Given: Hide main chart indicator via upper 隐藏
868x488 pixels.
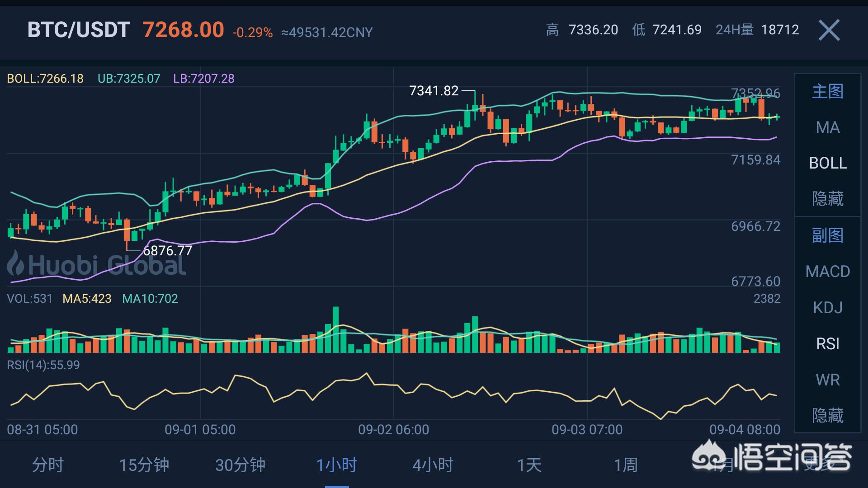Looking at the screenshot, I should pos(828,199).
